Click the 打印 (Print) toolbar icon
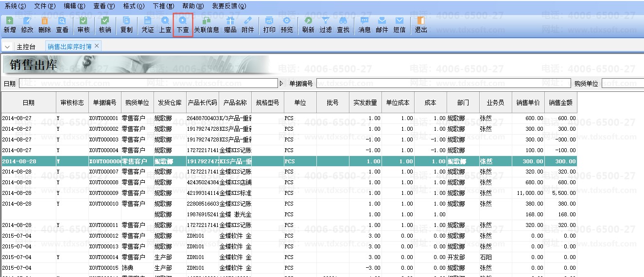 pos(269,25)
